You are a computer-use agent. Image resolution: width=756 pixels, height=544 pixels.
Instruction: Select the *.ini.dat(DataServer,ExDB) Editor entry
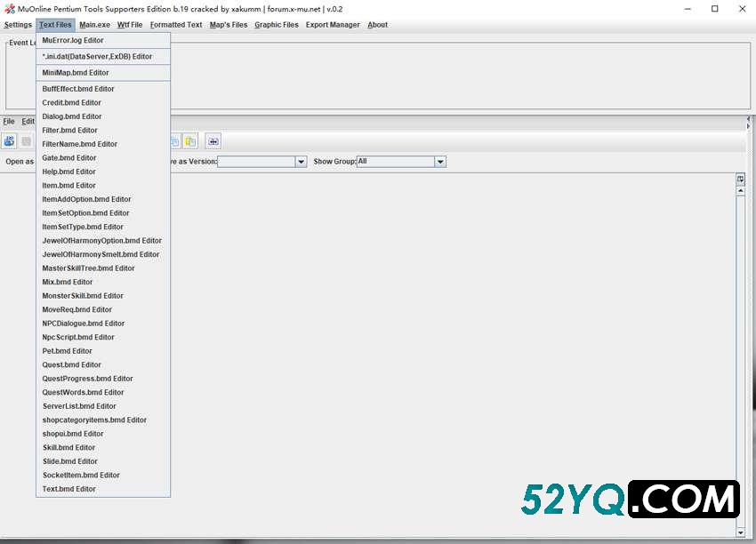click(103, 56)
